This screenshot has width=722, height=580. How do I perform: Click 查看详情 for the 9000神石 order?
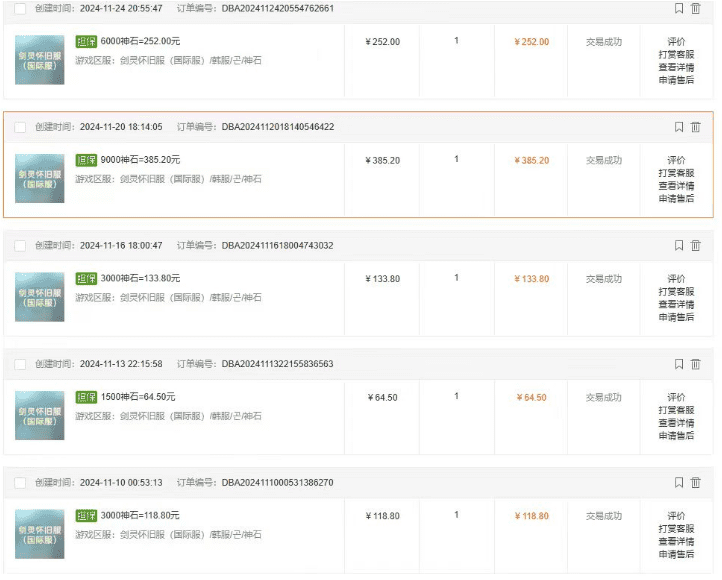click(x=676, y=186)
